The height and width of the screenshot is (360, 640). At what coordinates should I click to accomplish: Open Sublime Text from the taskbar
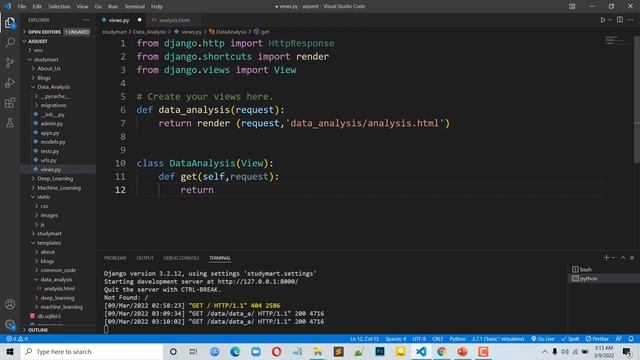click(x=338, y=351)
